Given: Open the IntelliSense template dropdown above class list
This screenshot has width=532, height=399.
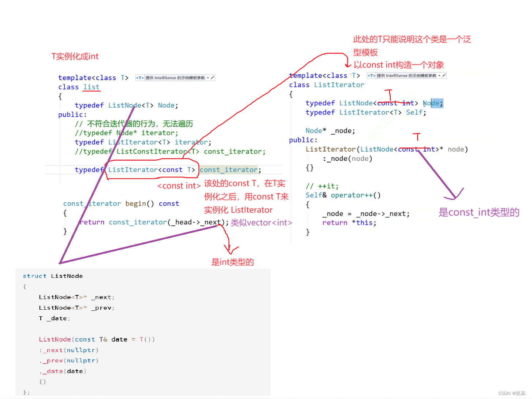Looking at the screenshot, I should click(208, 78).
